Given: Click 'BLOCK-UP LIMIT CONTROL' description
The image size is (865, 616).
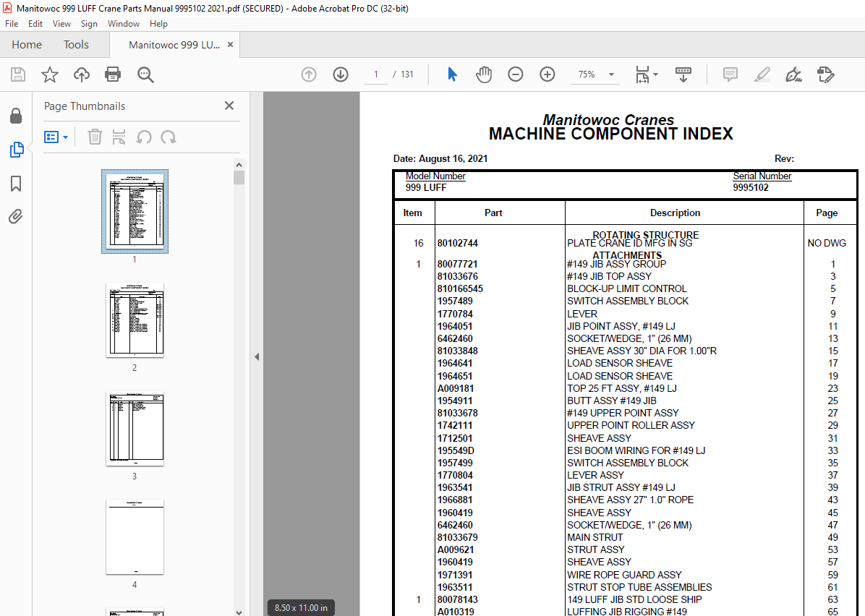Looking at the screenshot, I should tap(626, 289).
